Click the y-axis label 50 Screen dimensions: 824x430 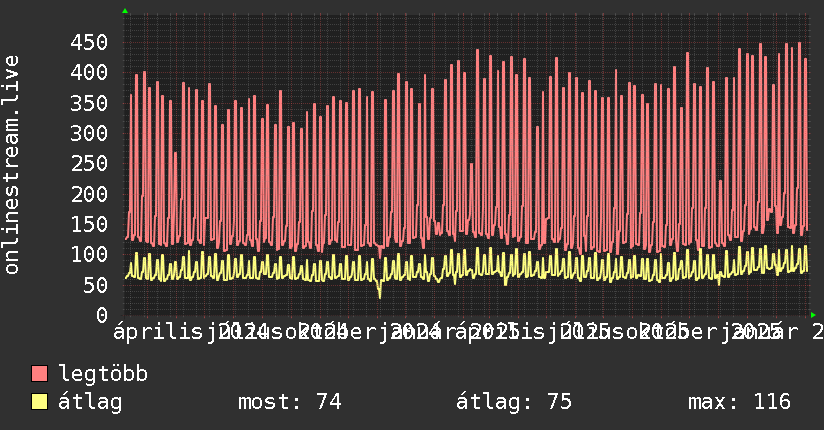[x=96, y=285]
